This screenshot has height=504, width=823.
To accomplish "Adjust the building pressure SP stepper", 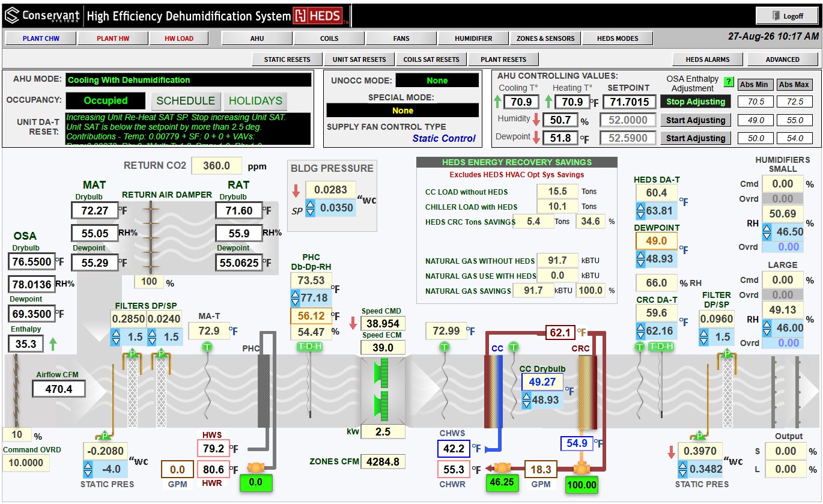I will click(311, 208).
